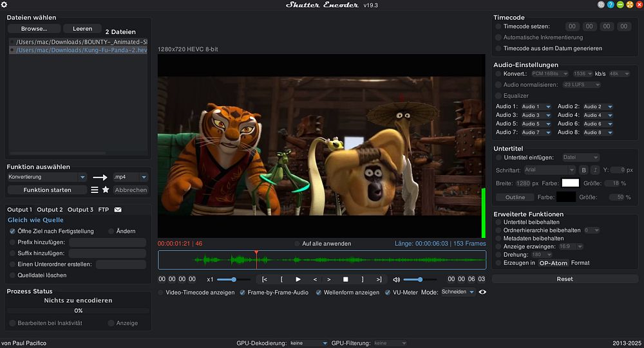The image size is (644, 348).
Task: Open PCM 16Bits codec dropdown
Action: click(x=549, y=73)
